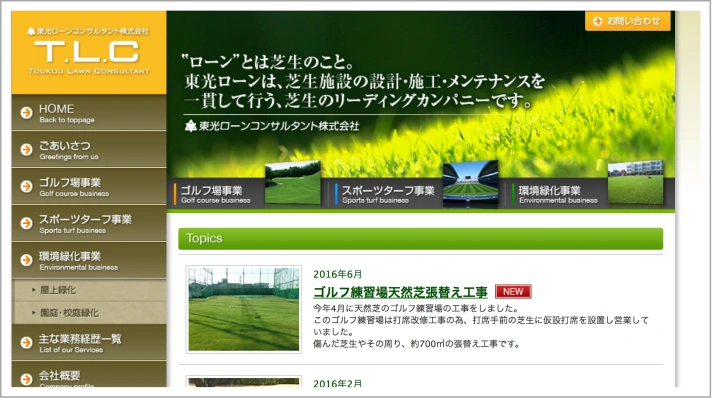
Task: Click the stadium photo in banner
Action: [470, 184]
